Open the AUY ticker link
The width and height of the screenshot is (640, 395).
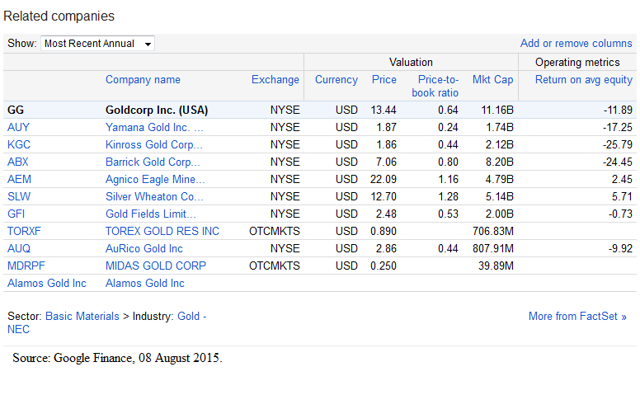click(x=18, y=127)
